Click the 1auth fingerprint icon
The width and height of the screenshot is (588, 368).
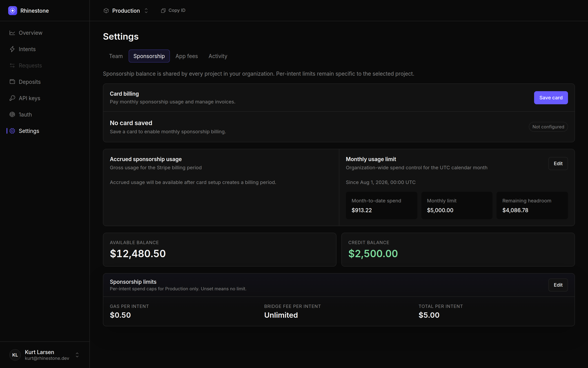[12, 114]
